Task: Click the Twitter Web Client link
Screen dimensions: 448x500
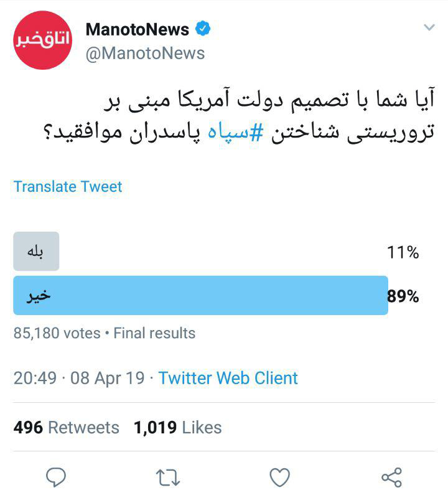Action: pyautogui.click(x=228, y=378)
